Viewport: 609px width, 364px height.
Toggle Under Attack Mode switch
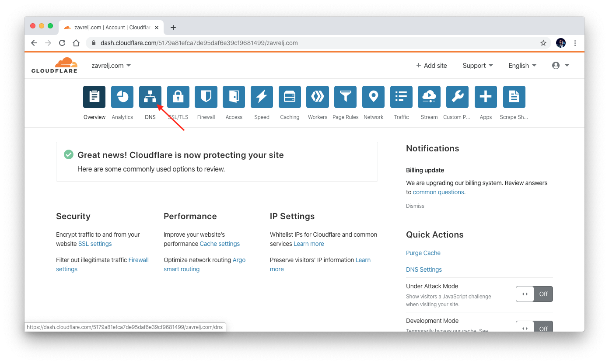click(x=534, y=294)
